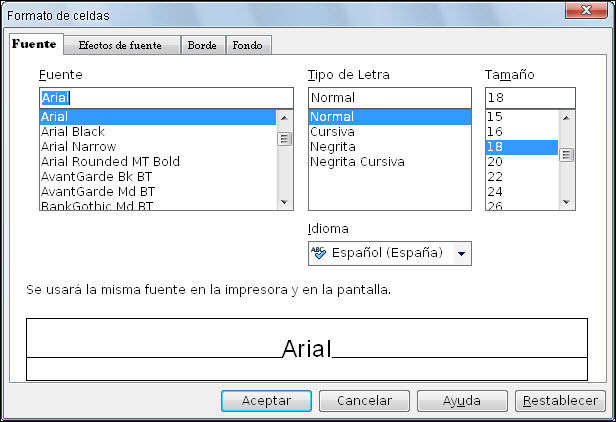616x422 pixels.
Task: Select Arial Black in font list
Action: click(73, 132)
